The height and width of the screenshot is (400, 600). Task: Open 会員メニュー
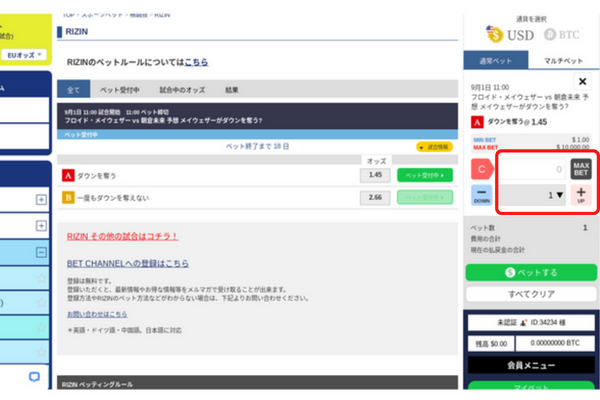click(x=531, y=365)
